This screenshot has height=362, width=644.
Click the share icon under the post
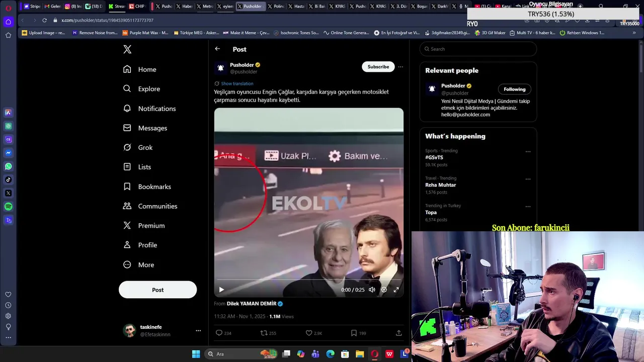399,333
